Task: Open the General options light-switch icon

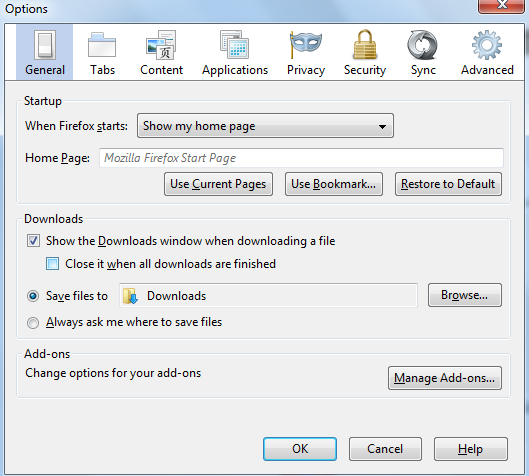Action: pos(45,46)
